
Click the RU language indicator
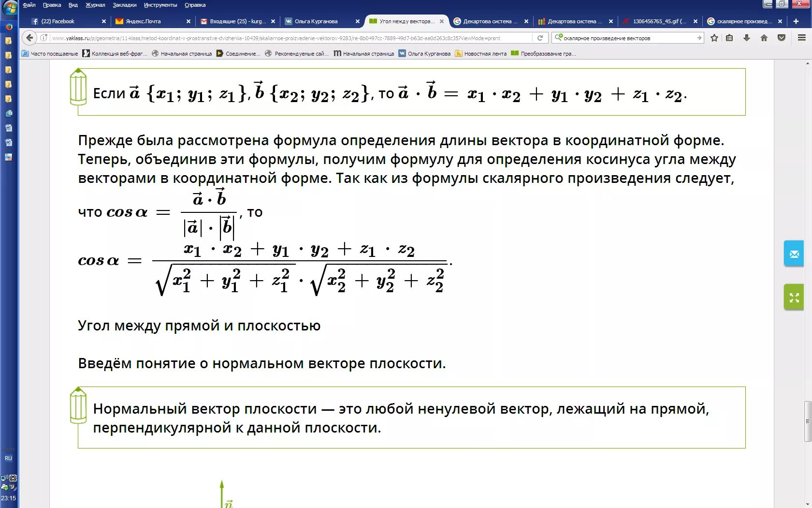pos(8,458)
